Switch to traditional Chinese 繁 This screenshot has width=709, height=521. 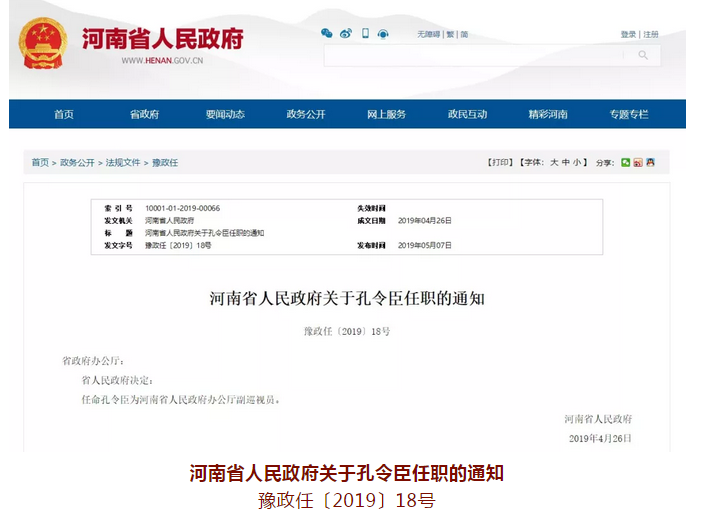point(450,34)
